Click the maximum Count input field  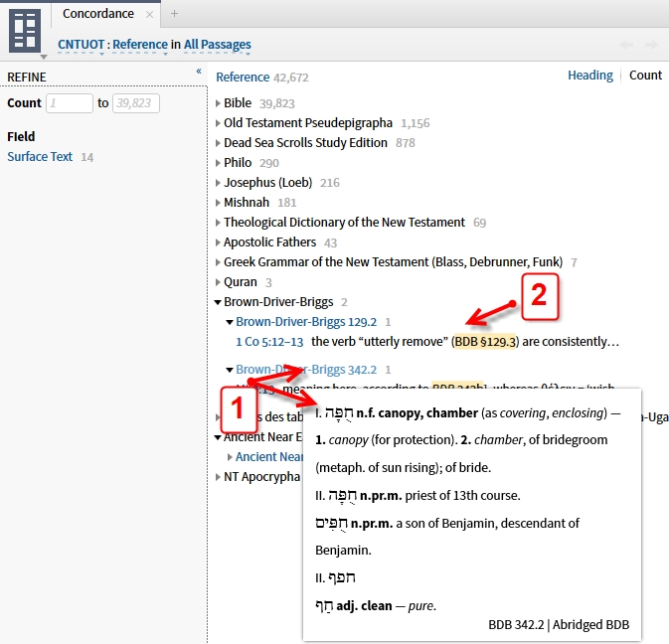136,103
